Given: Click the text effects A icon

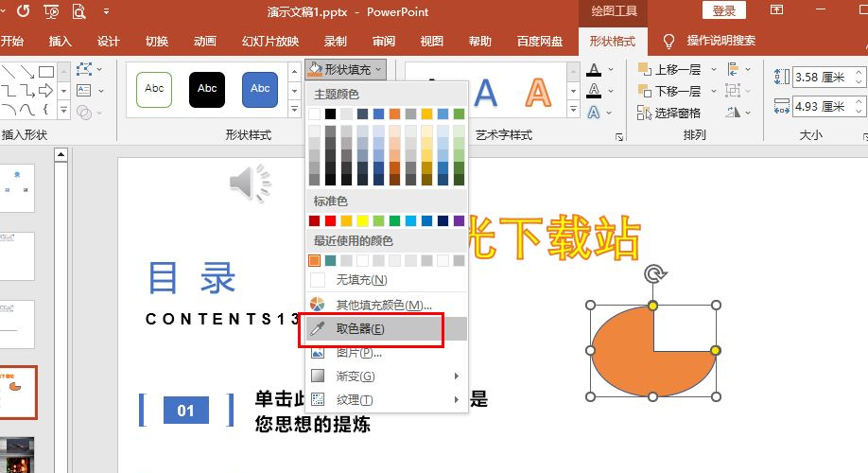Looking at the screenshot, I should click(x=594, y=113).
